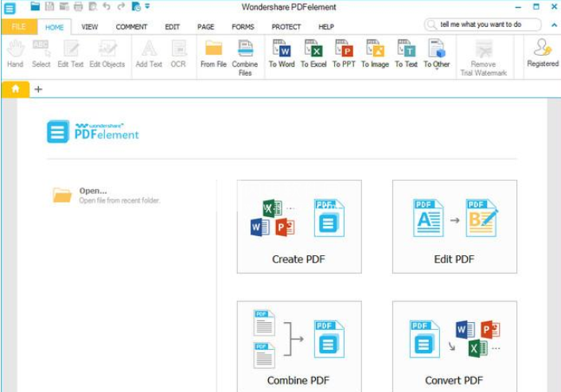Run the OCR tool
Viewport: 561px width, 392px height.
(x=178, y=54)
